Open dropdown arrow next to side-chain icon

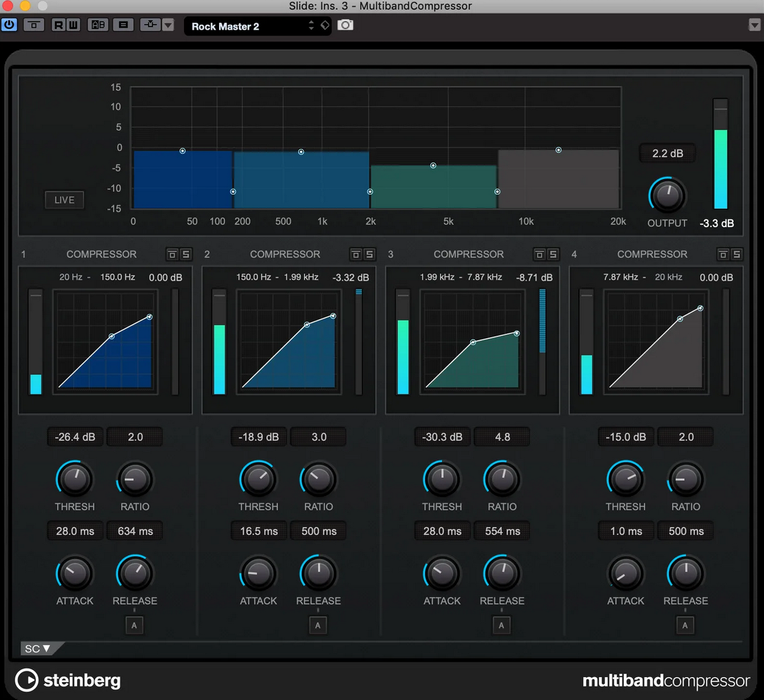point(168,25)
